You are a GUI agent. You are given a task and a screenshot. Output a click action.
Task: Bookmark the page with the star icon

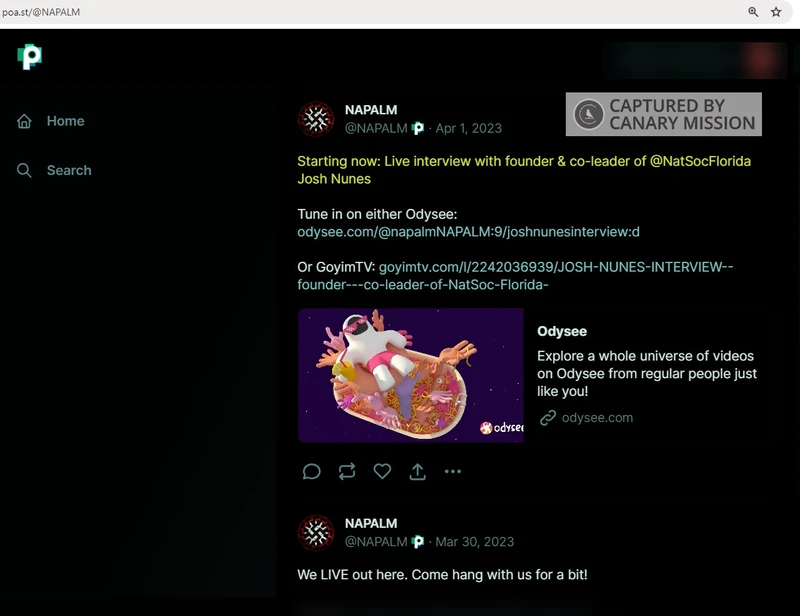point(776,12)
